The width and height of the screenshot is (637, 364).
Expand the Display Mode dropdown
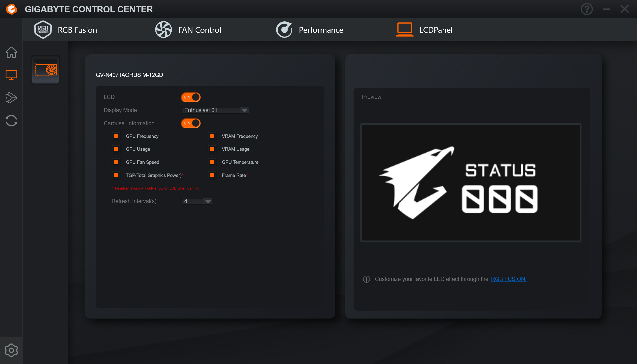(x=244, y=110)
